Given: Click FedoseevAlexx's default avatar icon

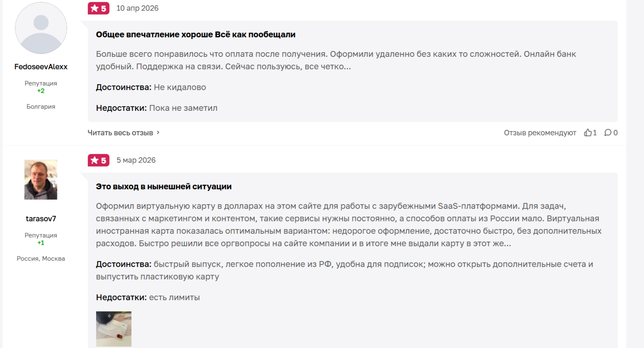Looking at the screenshot, I should tap(41, 28).
